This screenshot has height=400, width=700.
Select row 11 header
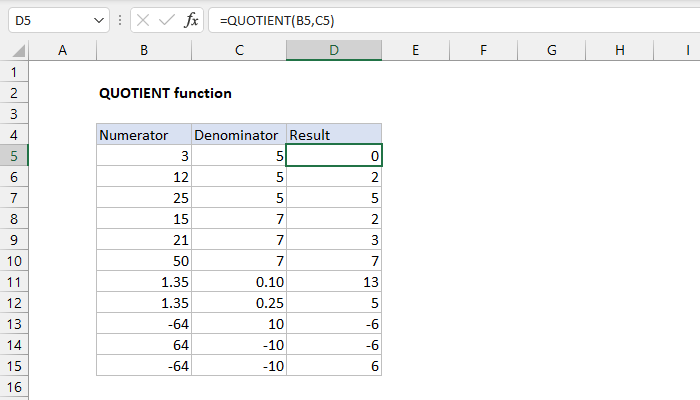[14, 282]
